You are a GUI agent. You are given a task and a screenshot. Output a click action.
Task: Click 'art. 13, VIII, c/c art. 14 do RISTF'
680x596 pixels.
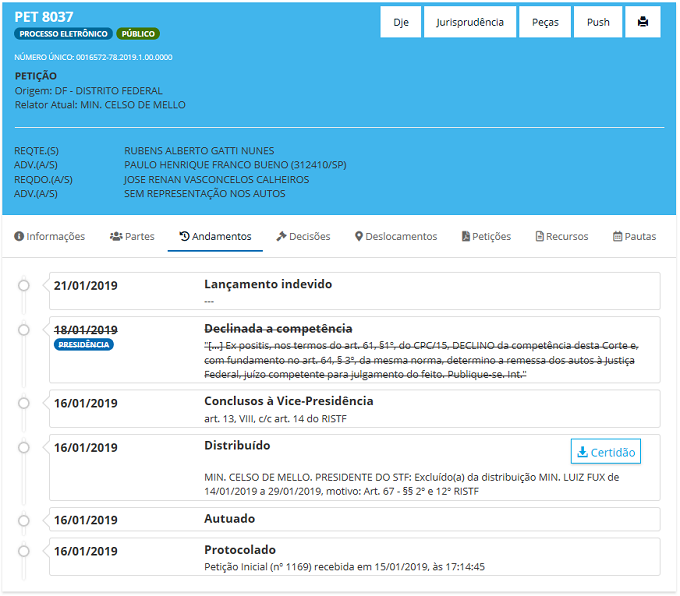275,419
